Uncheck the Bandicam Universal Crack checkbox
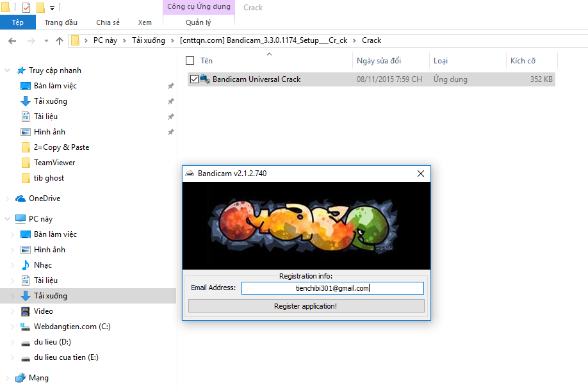This screenshot has width=588, height=390. click(194, 79)
